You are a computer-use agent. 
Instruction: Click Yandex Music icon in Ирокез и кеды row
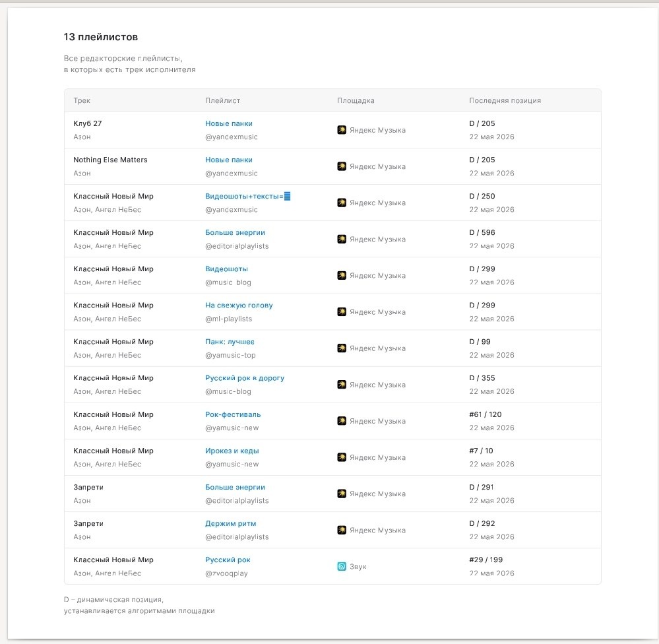[342, 457]
